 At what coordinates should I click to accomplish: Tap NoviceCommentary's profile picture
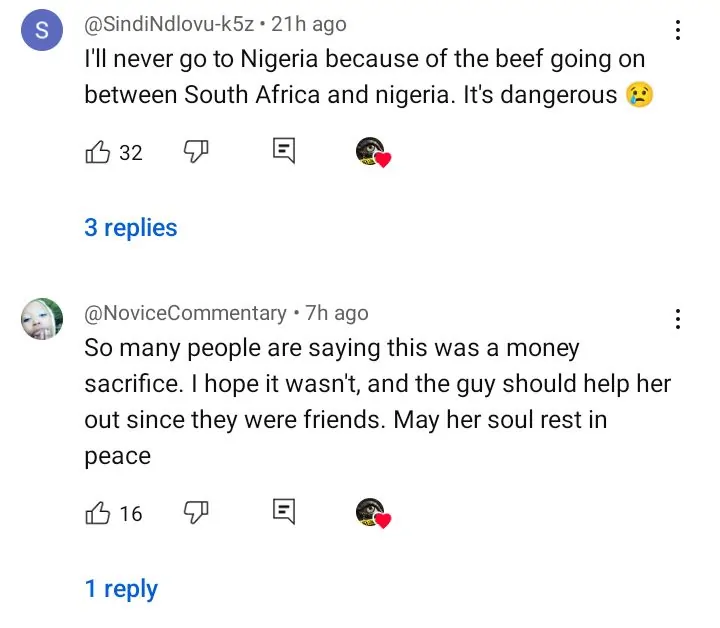point(41,319)
